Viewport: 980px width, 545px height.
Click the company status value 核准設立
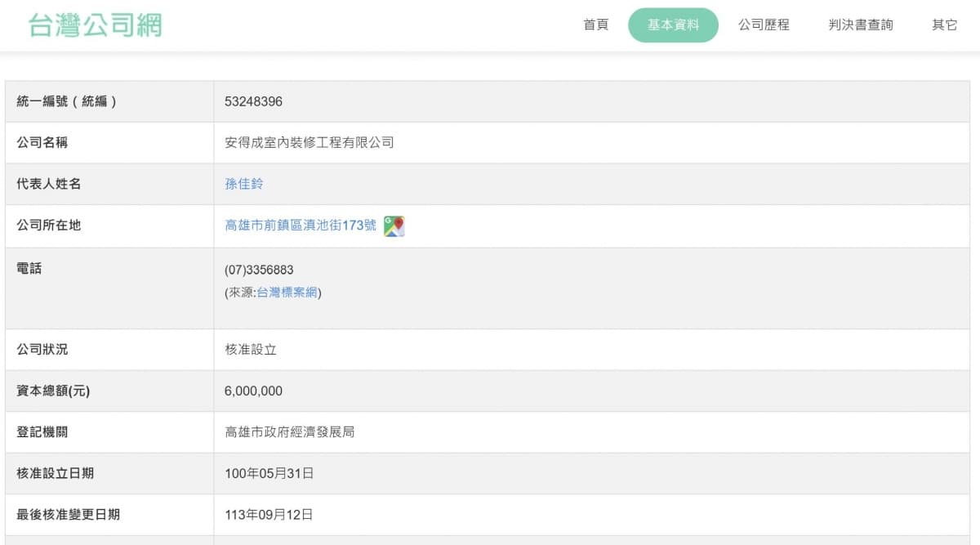[x=251, y=350]
